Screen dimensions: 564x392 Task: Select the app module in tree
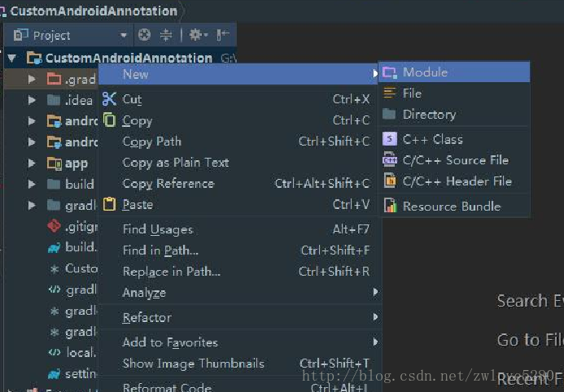(77, 163)
